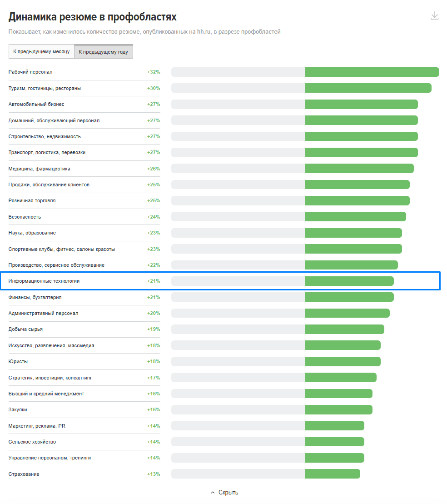
Task: Click "Медицина, фармацевтика" row label
Action: pyautogui.click(x=39, y=169)
